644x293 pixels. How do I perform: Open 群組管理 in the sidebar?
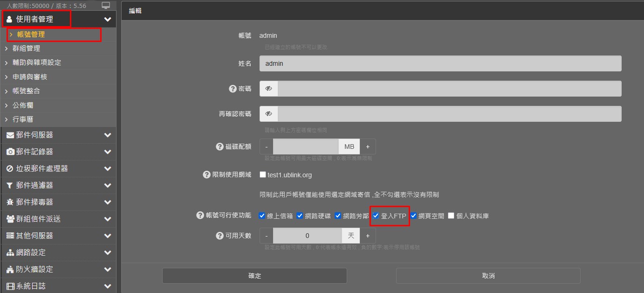pyautogui.click(x=26, y=49)
